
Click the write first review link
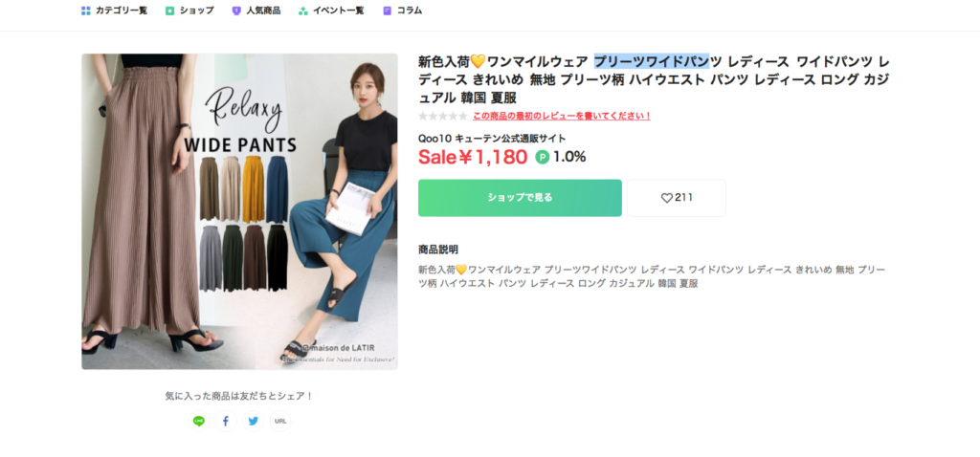562,116
